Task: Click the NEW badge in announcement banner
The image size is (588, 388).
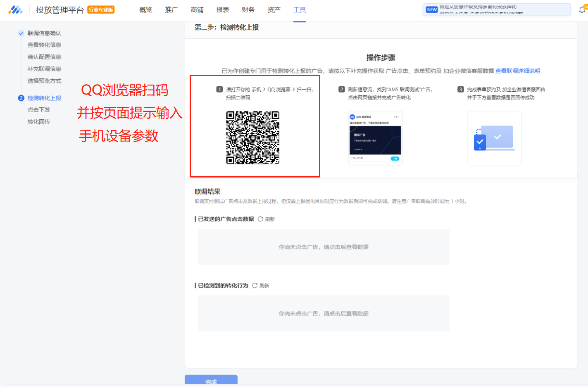Action: pos(432,9)
